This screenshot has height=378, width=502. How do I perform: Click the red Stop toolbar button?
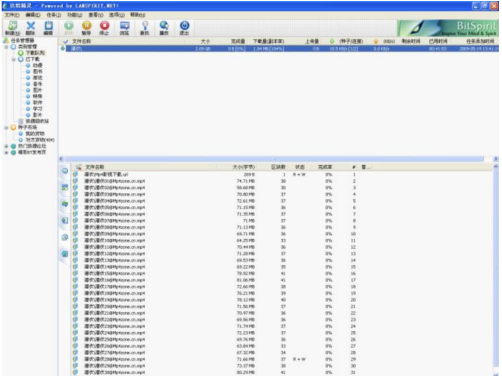(104, 28)
